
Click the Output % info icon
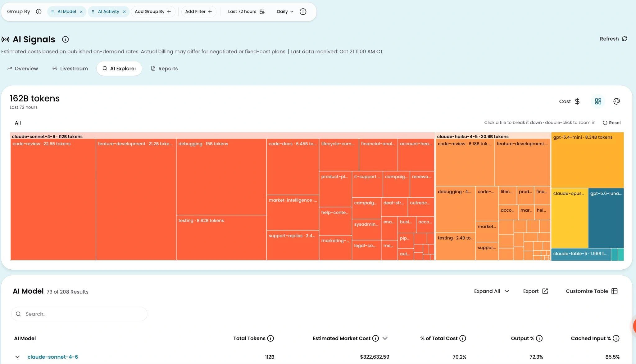pos(539,339)
